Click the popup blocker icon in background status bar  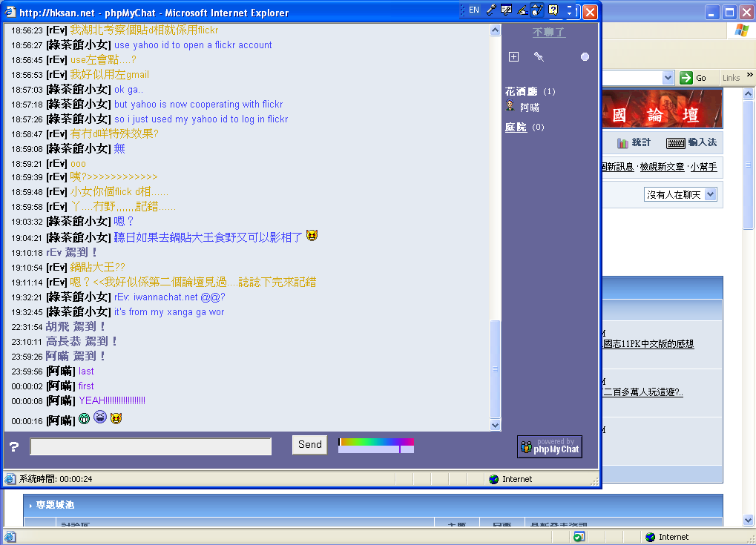coord(579,537)
